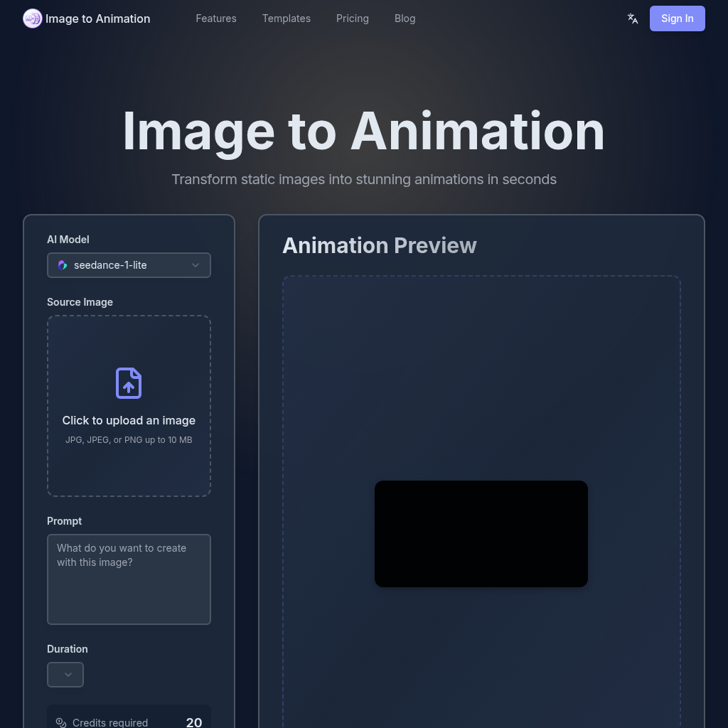Click the Sign In button
The height and width of the screenshot is (728, 728).
[x=677, y=18]
